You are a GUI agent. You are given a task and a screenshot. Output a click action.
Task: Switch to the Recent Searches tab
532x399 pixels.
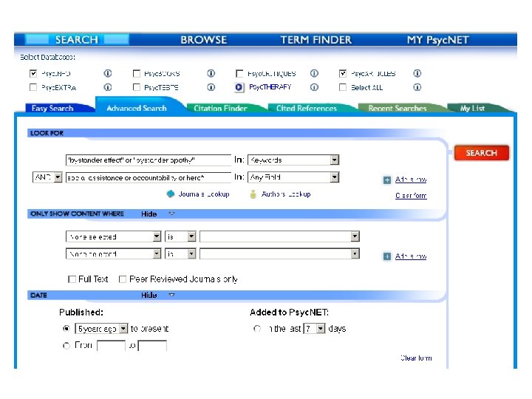click(398, 108)
